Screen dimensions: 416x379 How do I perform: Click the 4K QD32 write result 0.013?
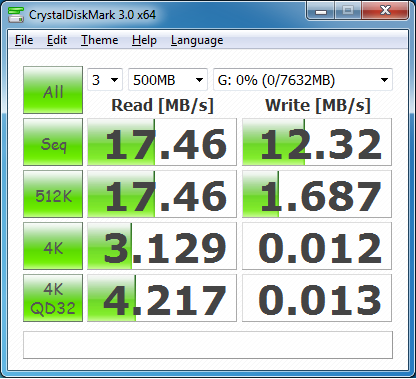317,298
